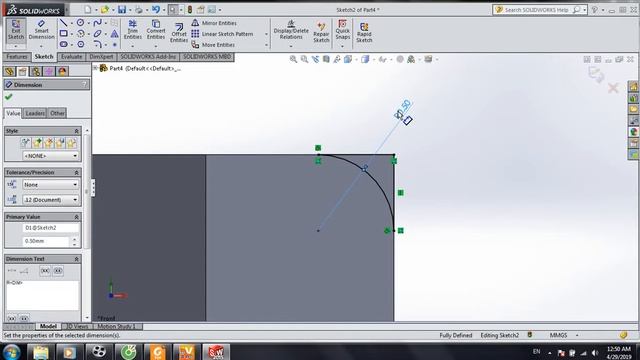This screenshot has height=360, width=640.
Task: Open FeatureManager design tree tab
Action: click(x=9, y=71)
